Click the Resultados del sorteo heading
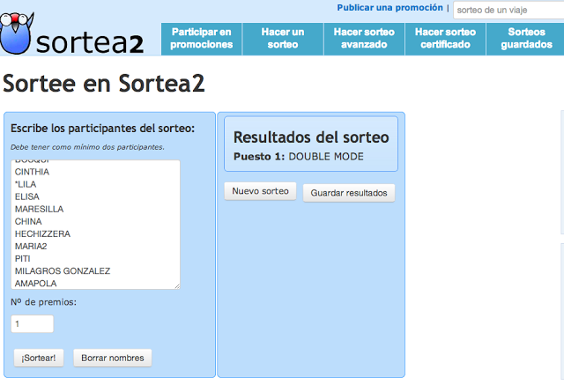Image resolution: width=564 pixels, height=392 pixels. pyautogui.click(x=311, y=137)
